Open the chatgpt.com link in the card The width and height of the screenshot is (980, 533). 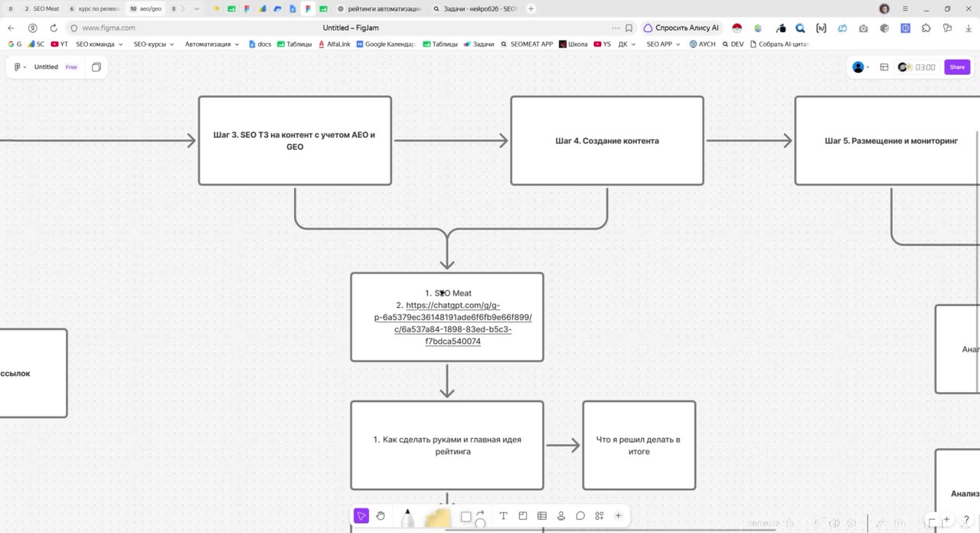[452, 323]
